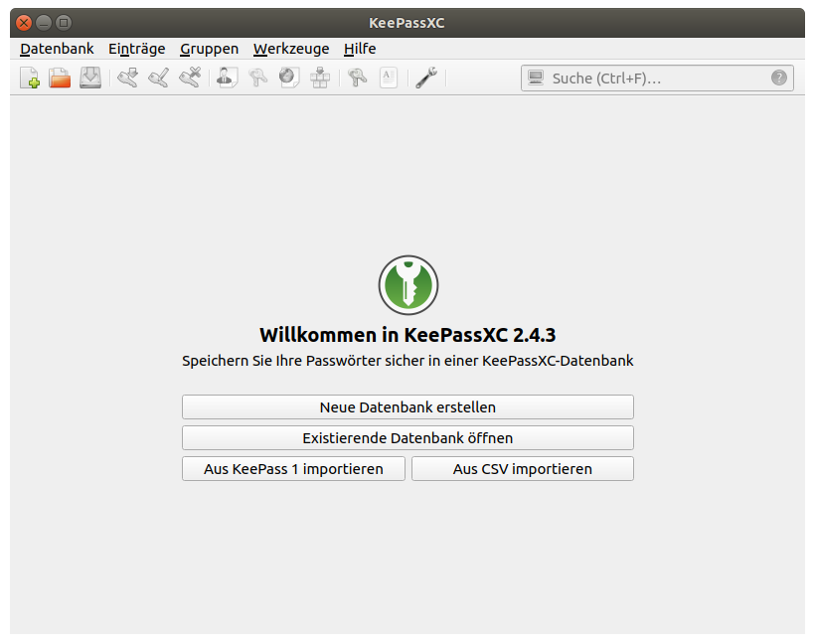
Task: Create a new database via toolbar icon
Action: [29, 78]
